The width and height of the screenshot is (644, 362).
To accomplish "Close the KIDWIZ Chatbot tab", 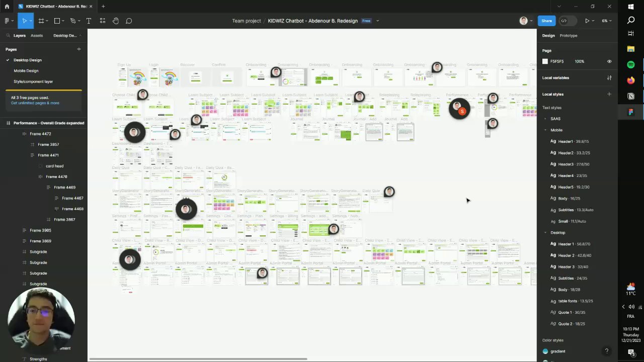I will click(91, 7).
